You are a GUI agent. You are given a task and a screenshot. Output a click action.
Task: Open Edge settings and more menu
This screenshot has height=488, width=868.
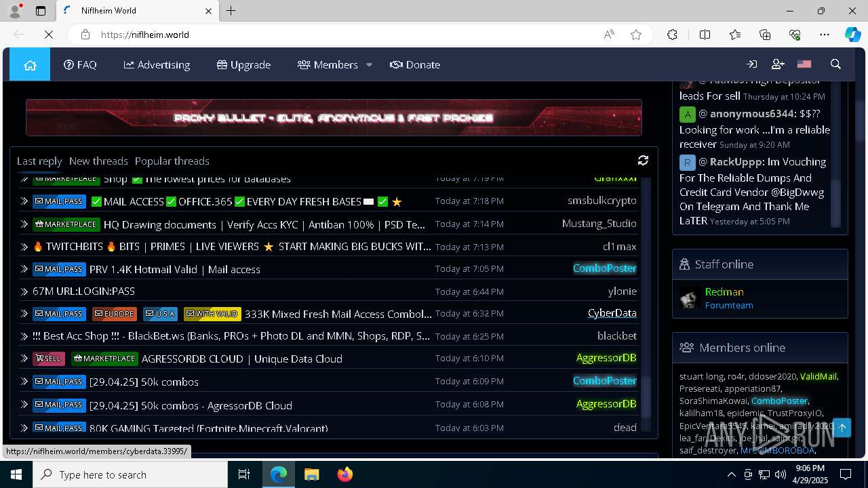(825, 35)
